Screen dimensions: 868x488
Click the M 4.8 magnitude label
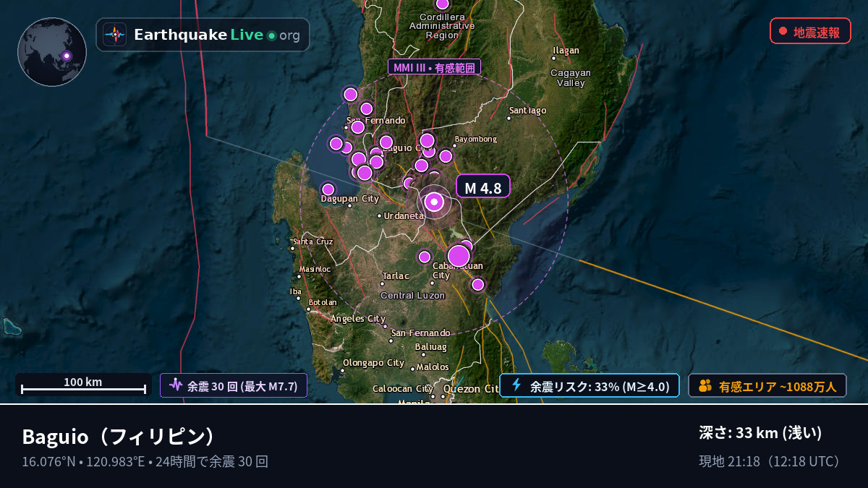pos(482,187)
